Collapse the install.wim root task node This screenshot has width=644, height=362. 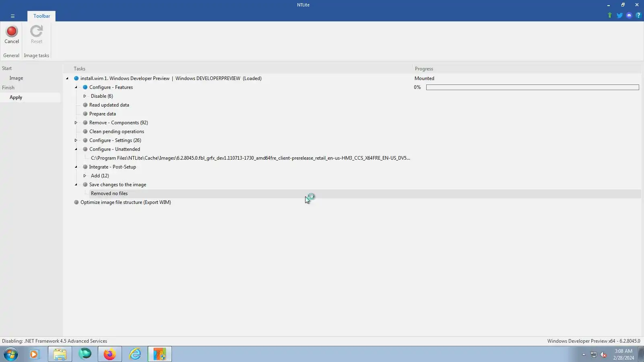coord(67,78)
